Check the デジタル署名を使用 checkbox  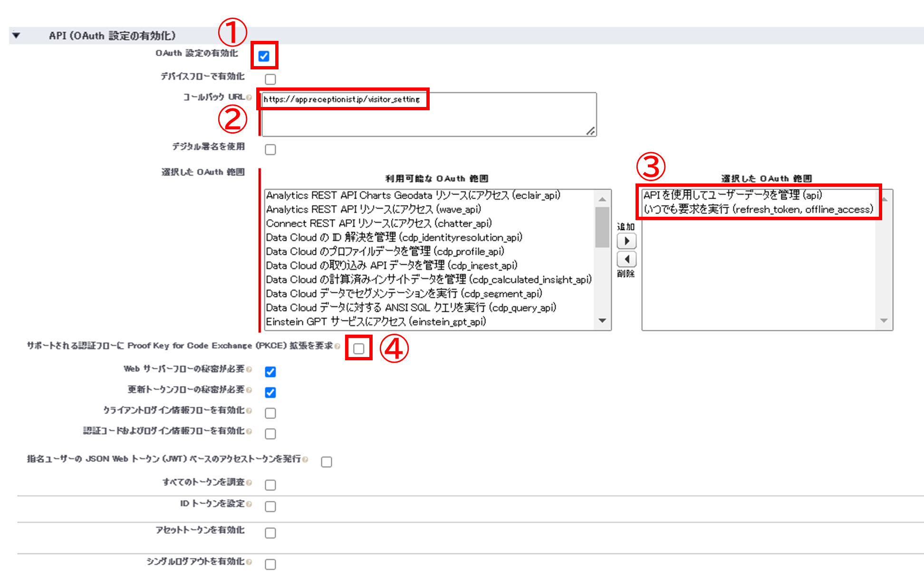[x=270, y=149]
